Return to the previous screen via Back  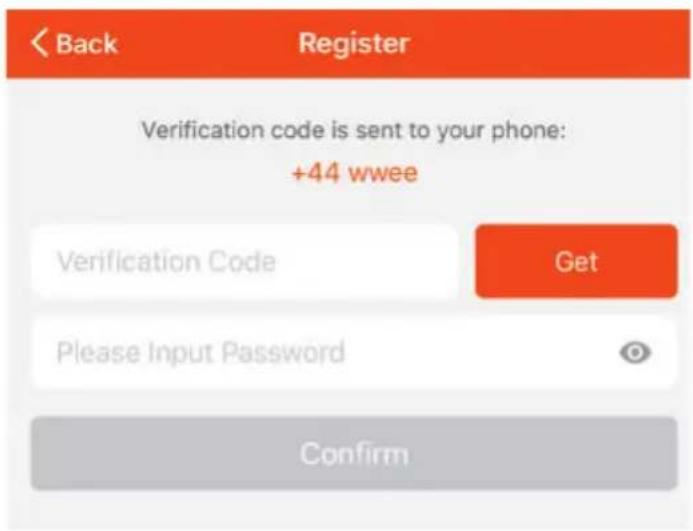point(74,43)
